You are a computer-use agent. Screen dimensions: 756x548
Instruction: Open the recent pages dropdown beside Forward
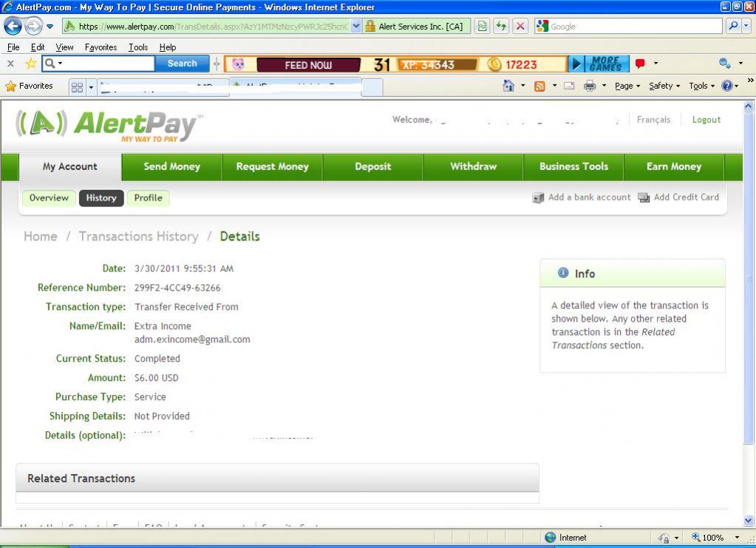coord(50,27)
